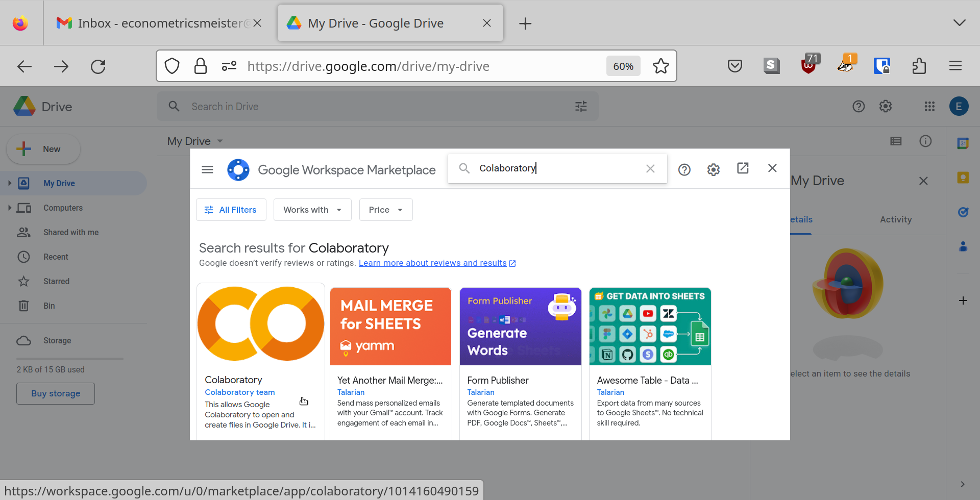Close the Marketplace dialog
Viewport: 980px width, 500px height.
tap(772, 168)
